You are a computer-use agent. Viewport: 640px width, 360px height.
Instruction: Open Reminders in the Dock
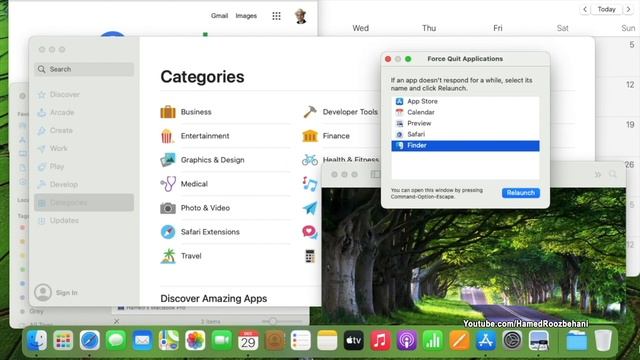301,340
